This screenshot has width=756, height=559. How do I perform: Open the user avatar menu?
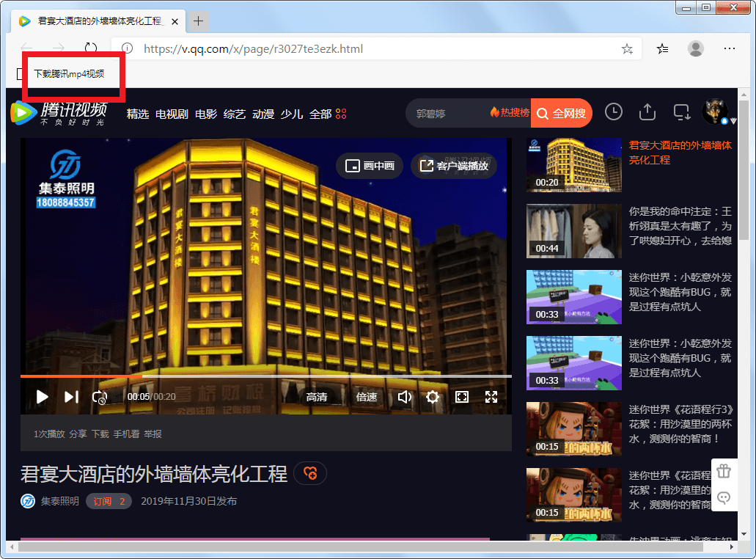(x=714, y=112)
